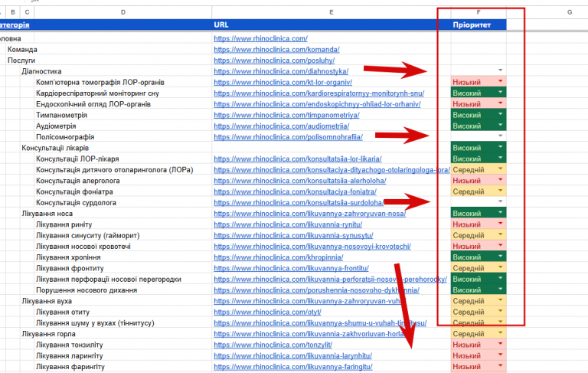Open the /likuvannya-faringitu/ URL link
Screen dimensions: 588x373
pyautogui.click(x=293, y=367)
